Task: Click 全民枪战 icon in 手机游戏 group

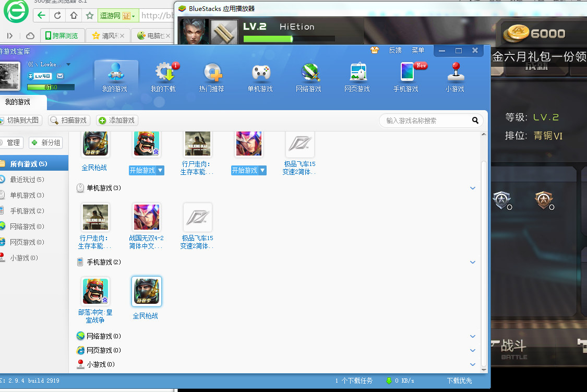Action: coord(147,291)
